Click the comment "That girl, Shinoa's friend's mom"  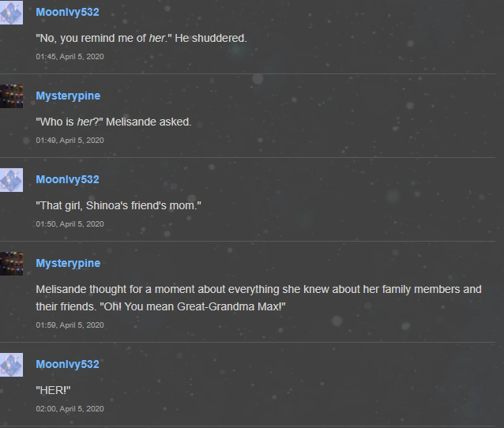coord(118,205)
